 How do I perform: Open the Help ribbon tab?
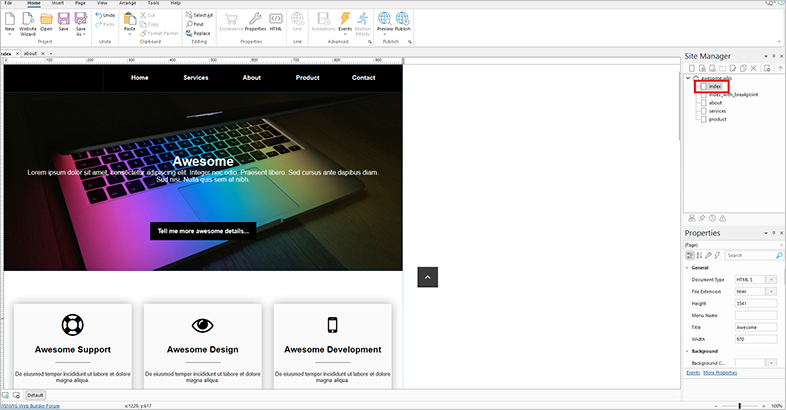click(175, 3)
